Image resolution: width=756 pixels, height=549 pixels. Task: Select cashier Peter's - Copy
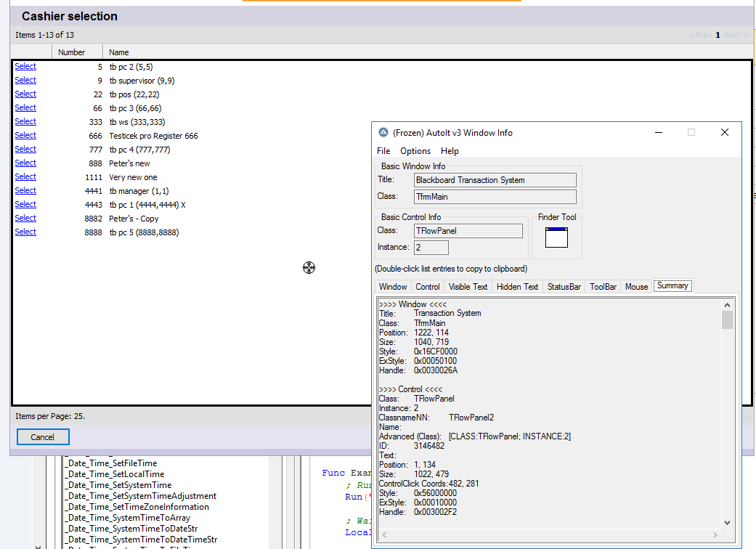pyautogui.click(x=25, y=219)
